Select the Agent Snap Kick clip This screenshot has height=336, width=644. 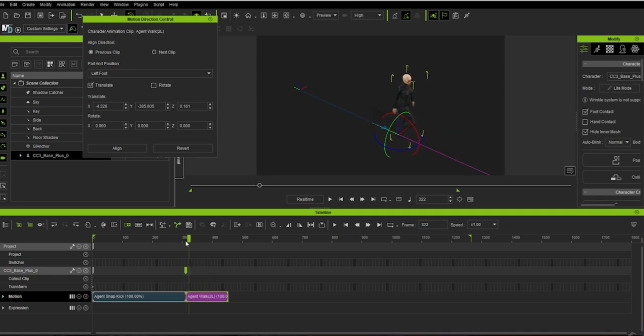139,296
